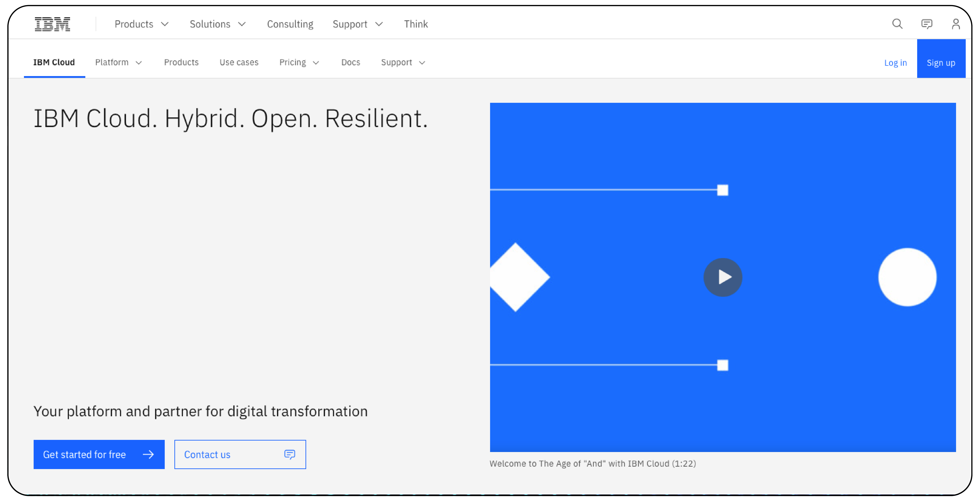
Task: Click arrow icon on Get started button
Action: point(148,454)
